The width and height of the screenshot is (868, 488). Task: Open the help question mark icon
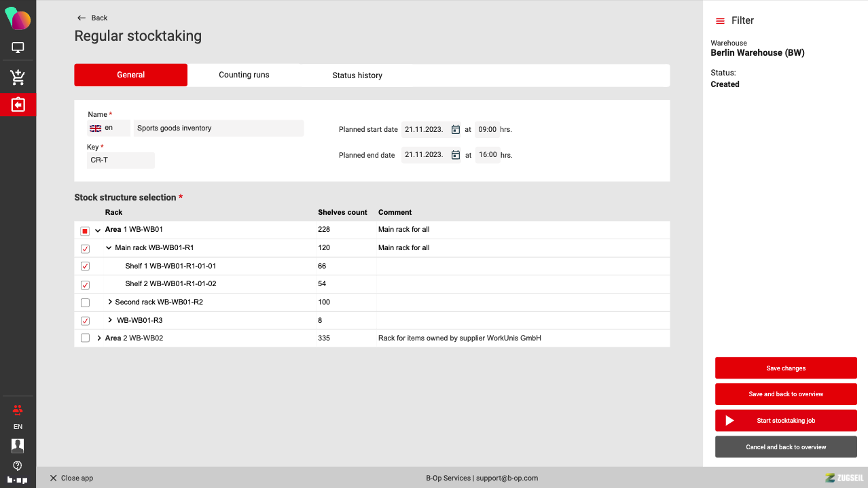pos(18,466)
